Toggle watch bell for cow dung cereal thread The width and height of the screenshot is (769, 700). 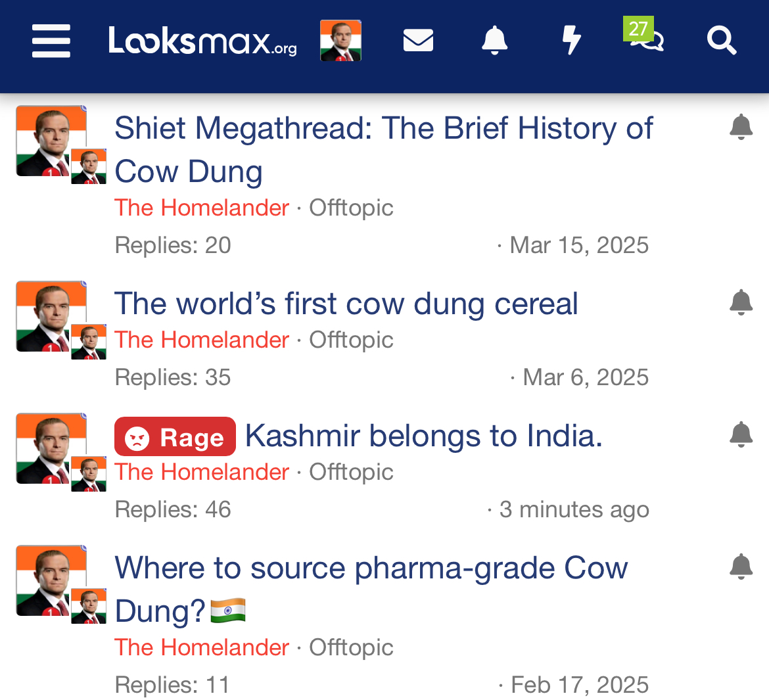click(741, 302)
